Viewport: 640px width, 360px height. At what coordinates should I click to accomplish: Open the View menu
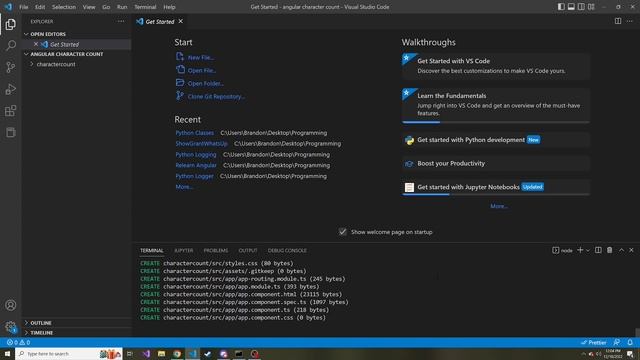tap(89, 7)
